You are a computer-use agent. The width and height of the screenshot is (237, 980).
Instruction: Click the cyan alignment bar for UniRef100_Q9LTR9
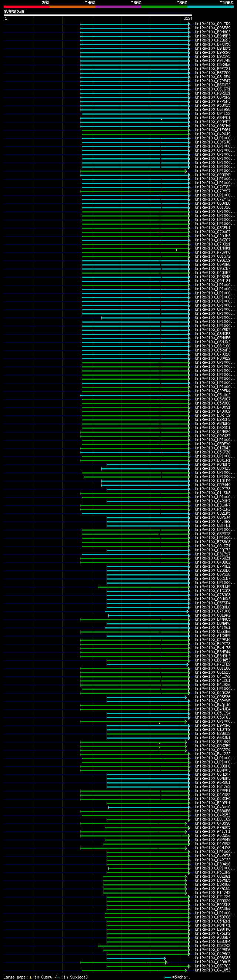(135, 24)
